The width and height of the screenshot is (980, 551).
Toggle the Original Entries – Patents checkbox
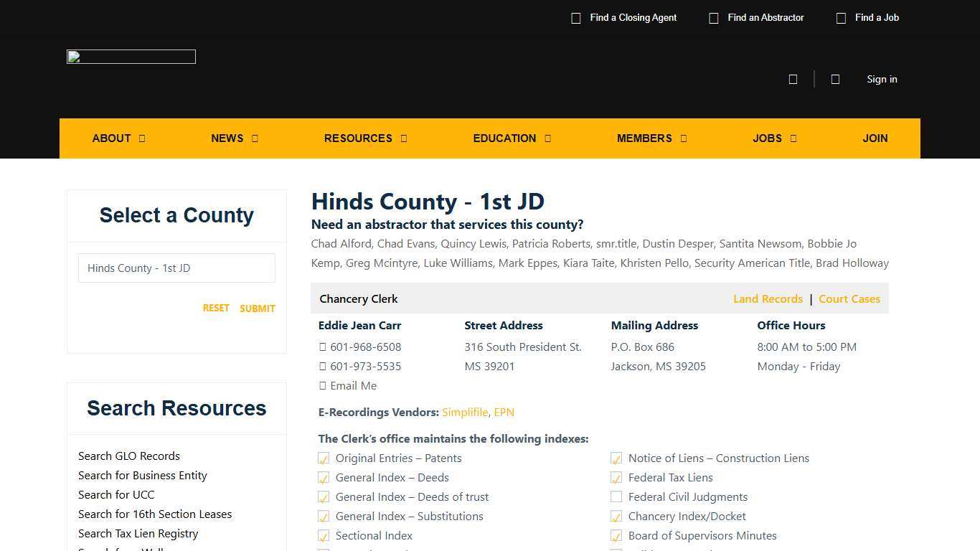click(324, 458)
